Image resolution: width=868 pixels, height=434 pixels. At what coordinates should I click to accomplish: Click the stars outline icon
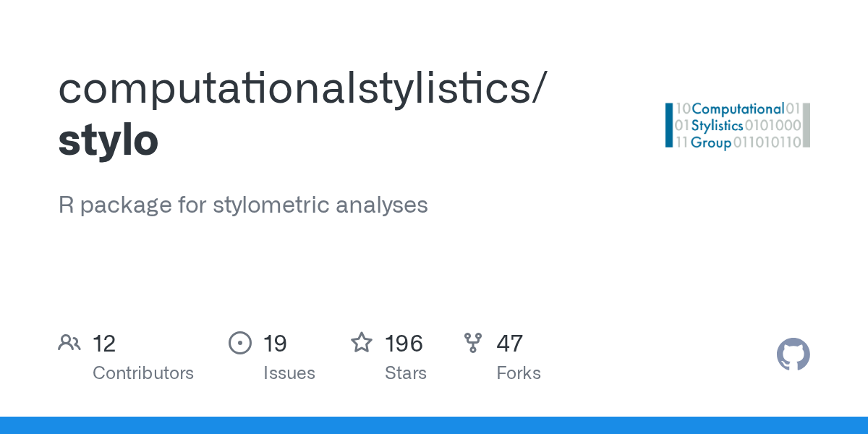click(x=362, y=342)
